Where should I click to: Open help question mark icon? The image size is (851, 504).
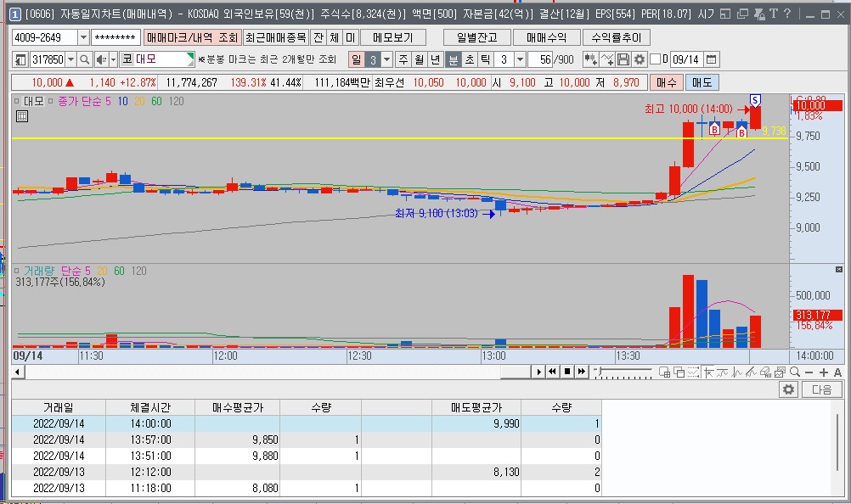787,14
